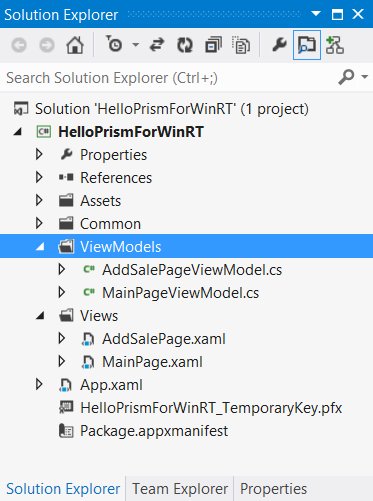The image size is (373, 501).
Task: Open Properties wrench icon in toolbar
Action: click(x=279, y=45)
